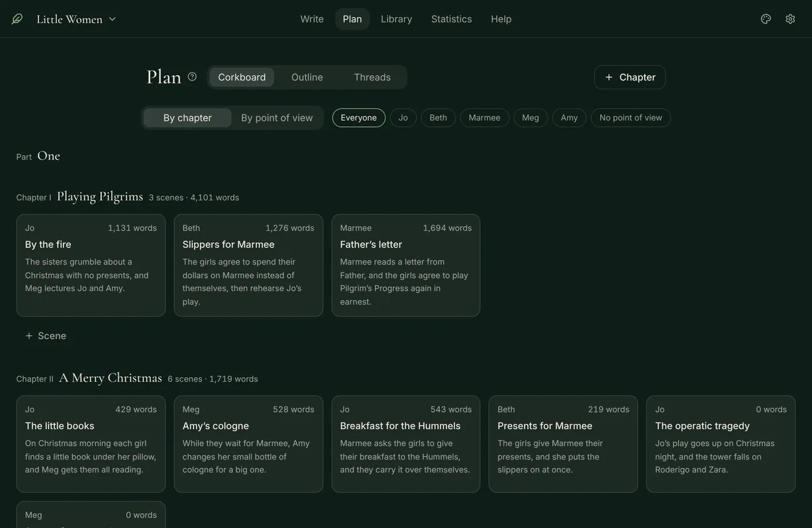Open the Father's letter scene card
Image resolution: width=812 pixels, height=528 pixels.
406,265
